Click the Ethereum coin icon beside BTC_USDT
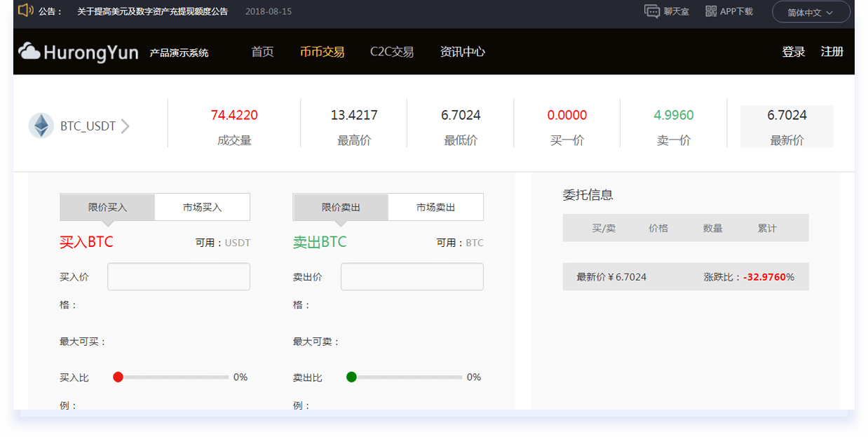The image size is (868, 437). tap(41, 126)
